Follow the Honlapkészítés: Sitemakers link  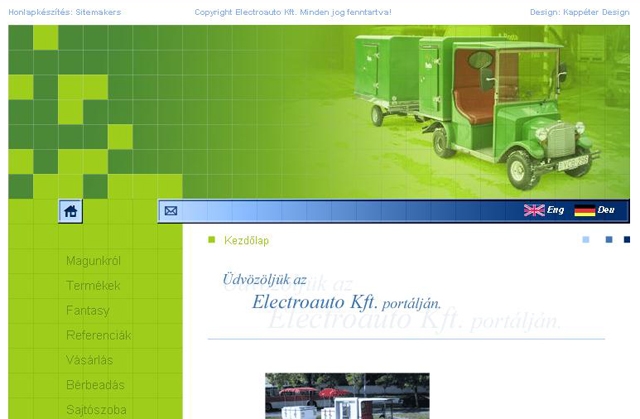click(64, 12)
